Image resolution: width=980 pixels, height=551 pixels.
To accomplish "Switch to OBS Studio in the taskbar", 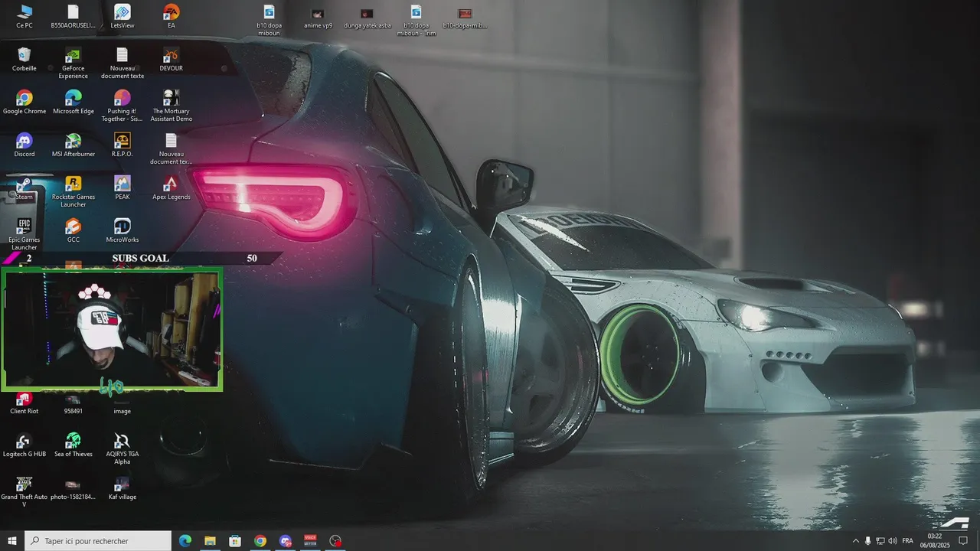I will tap(335, 541).
